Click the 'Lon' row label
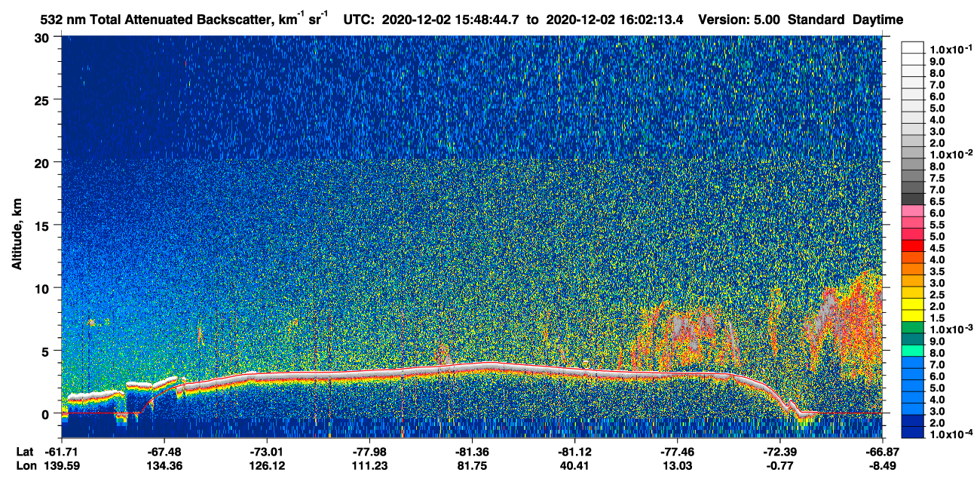This screenshot has height=503, width=980. [x=25, y=466]
